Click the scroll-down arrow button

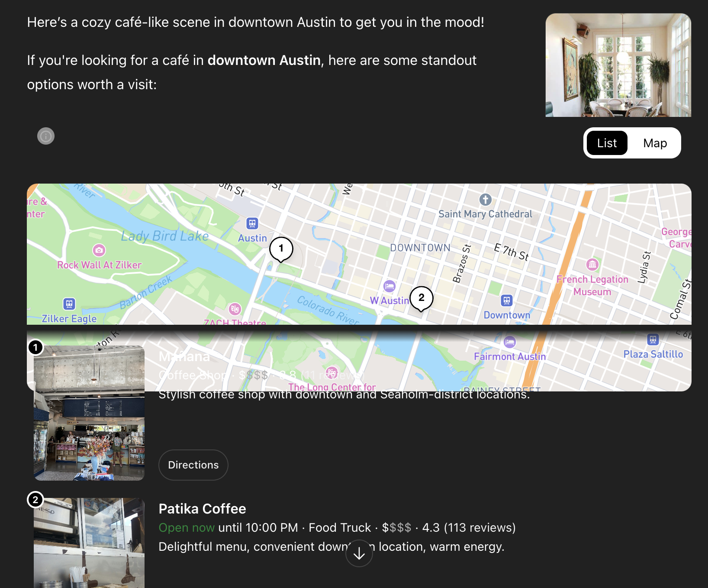pyautogui.click(x=359, y=553)
